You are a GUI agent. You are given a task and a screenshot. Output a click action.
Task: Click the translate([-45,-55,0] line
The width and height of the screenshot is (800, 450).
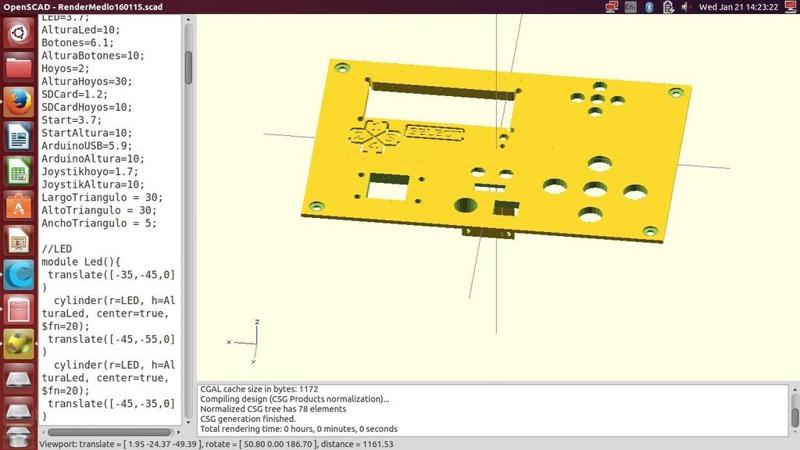click(111, 339)
